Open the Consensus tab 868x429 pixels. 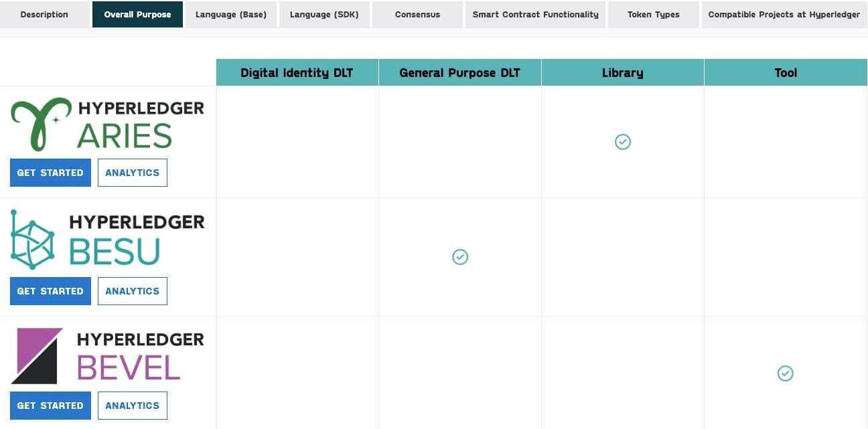(x=417, y=14)
